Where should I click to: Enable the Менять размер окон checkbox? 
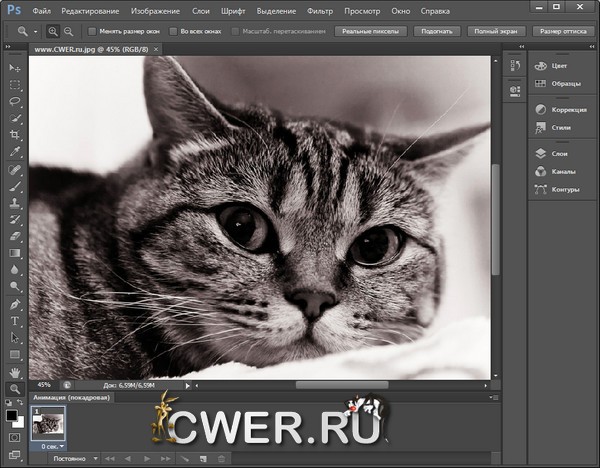pyautogui.click(x=91, y=31)
